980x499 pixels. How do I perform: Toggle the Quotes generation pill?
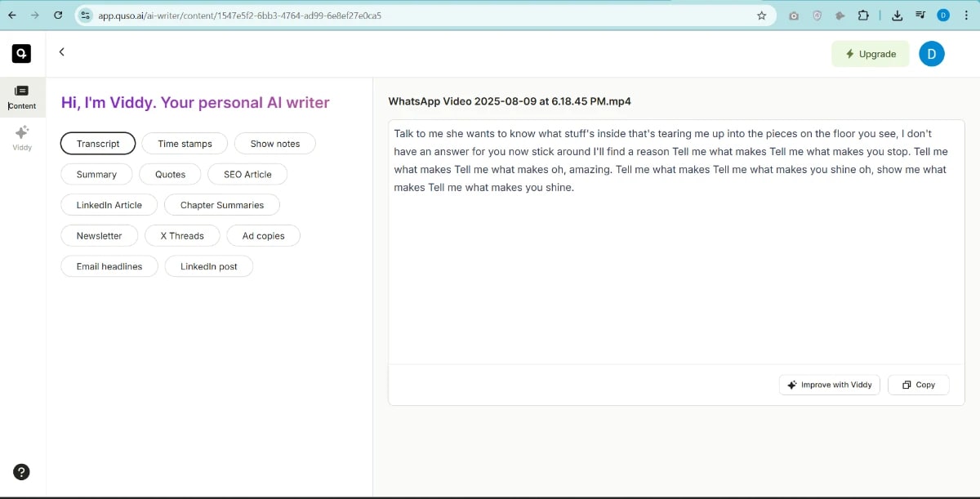coord(170,174)
